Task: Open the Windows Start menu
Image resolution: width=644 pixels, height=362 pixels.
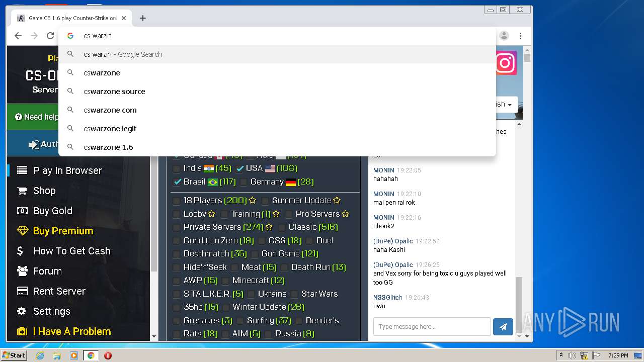Action: click(x=14, y=355)
